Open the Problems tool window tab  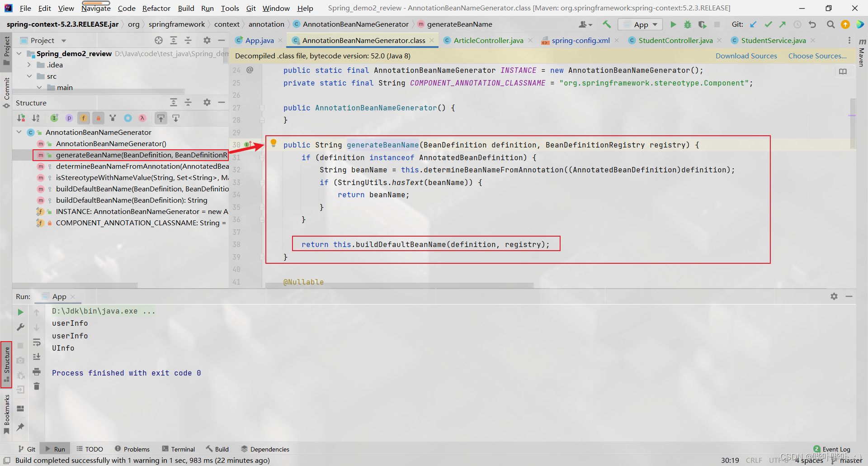[132, 449]
